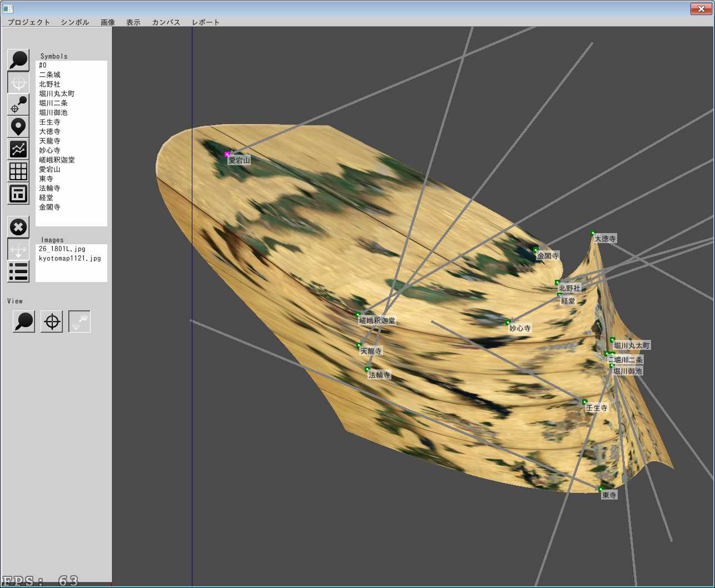
Task: Click the 堀川御池 label on the canvas
Action: 628,372
